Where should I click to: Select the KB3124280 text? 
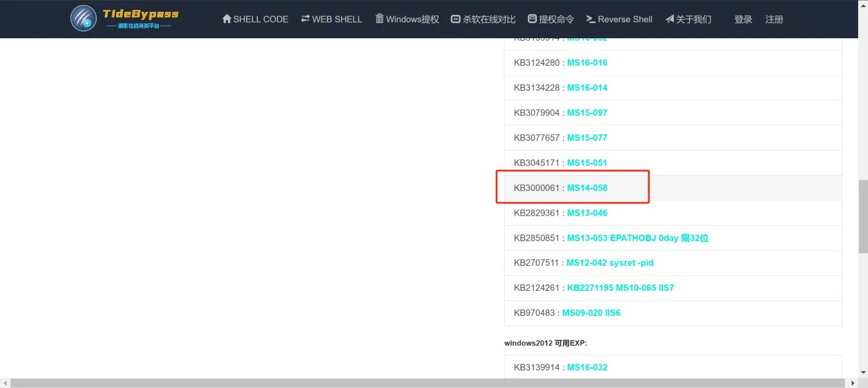(x=537, y=63)
